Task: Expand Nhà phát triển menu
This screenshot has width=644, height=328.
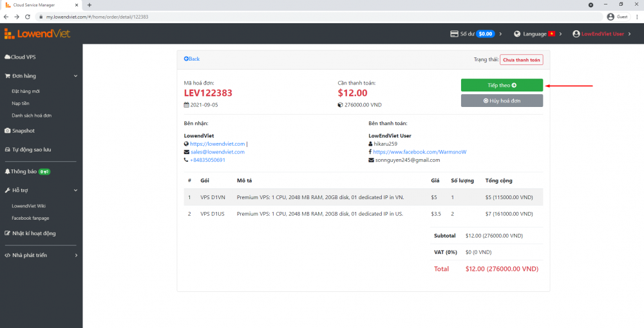Action: [41, 255]
